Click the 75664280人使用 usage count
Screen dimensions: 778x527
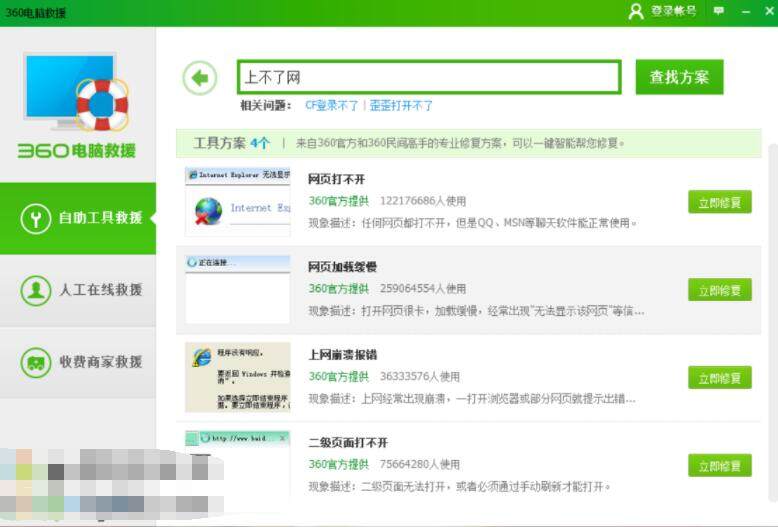(420, 464)
